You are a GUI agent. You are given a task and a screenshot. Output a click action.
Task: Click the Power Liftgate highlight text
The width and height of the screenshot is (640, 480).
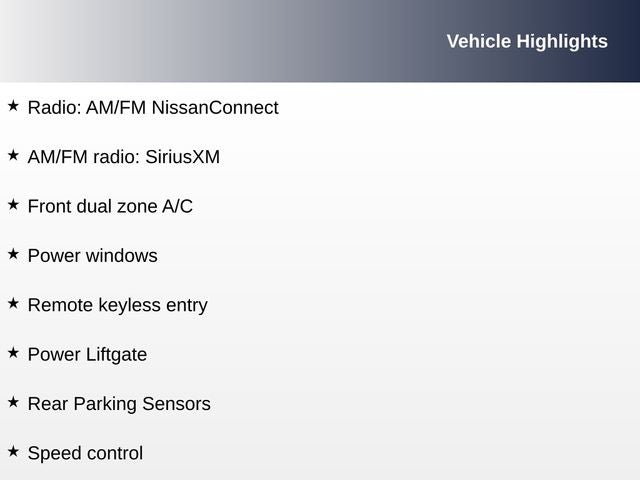point(87,355)
